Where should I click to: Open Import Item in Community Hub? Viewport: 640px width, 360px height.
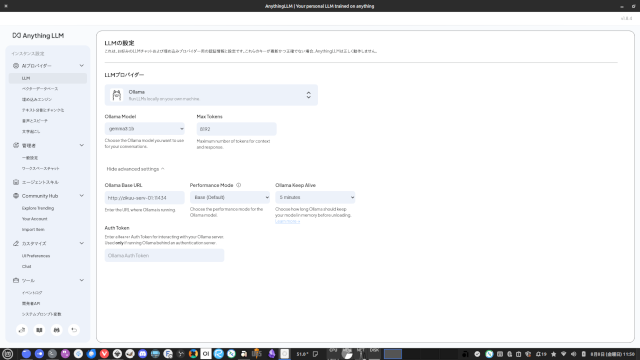pos(33,229)
